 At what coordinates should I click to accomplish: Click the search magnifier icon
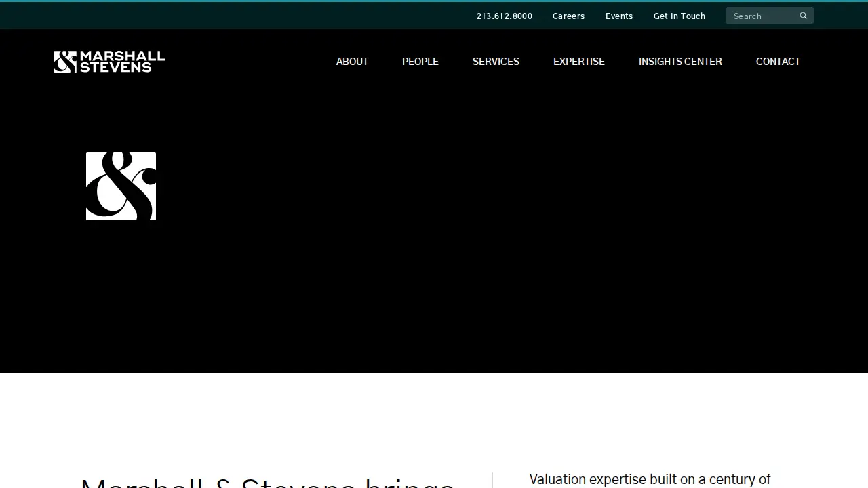(803, 16)
